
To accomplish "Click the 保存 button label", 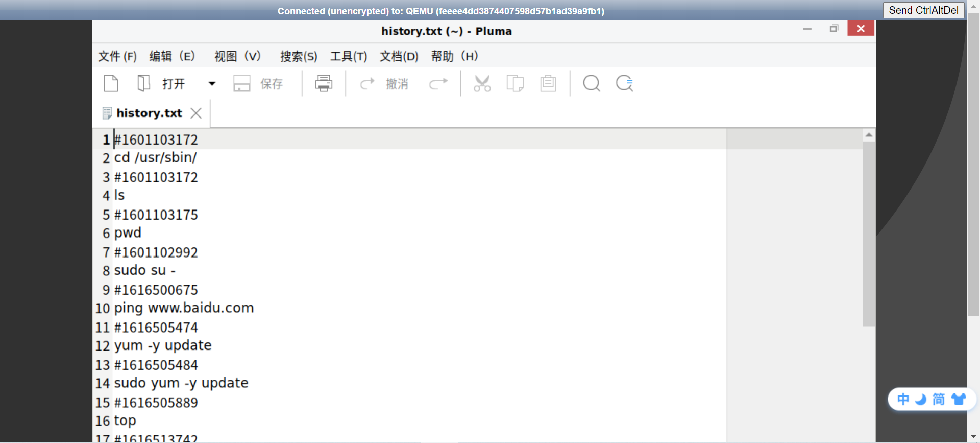I will click(x=272, y=84).
